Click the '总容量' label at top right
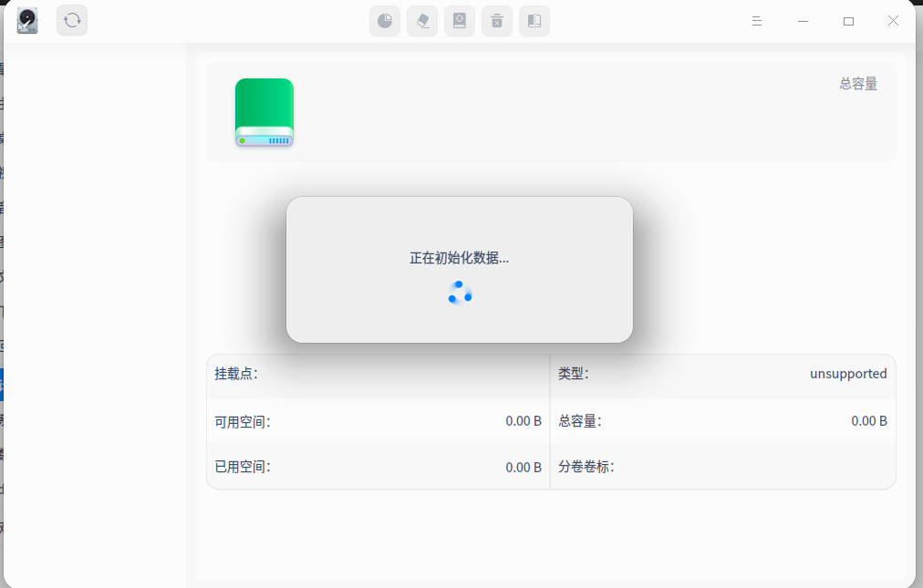This screenshot has height=588, width=923. click(858, 84)
